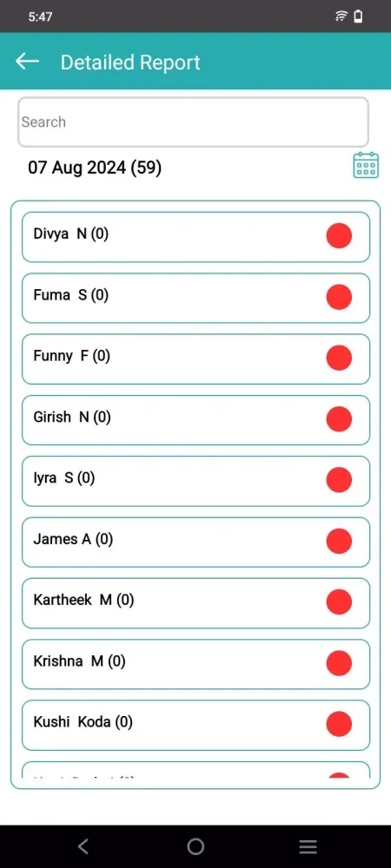Tap the red status dot for Funny F
Screen dimensions: 391x868
(339, 358)
